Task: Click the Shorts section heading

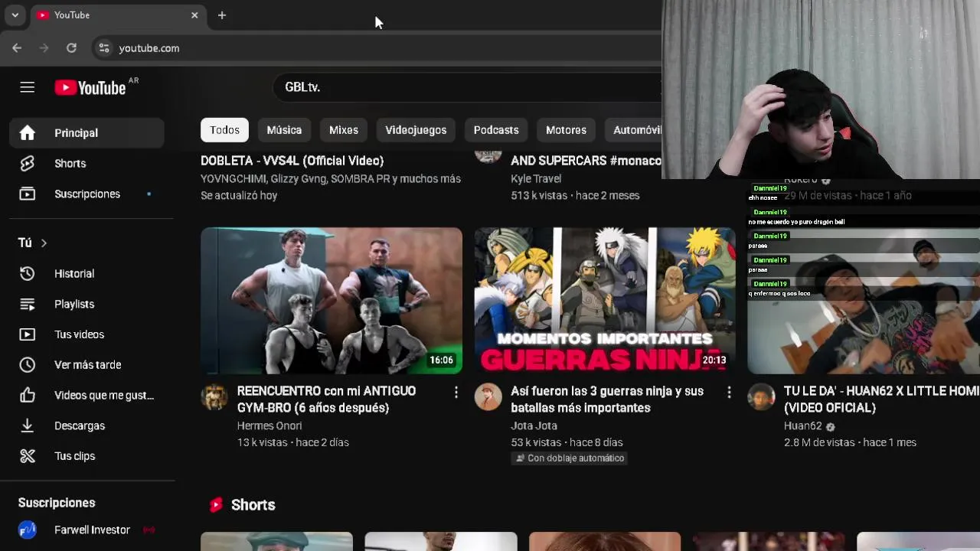Action: pyautogui.click(x=253, y=505)
